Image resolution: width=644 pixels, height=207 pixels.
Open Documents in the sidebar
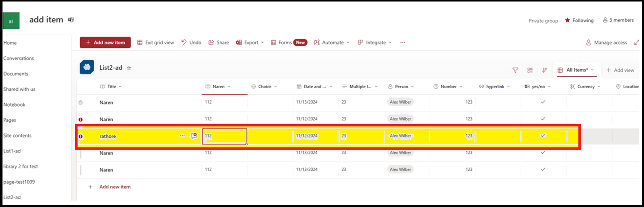[x=16, y=74]
